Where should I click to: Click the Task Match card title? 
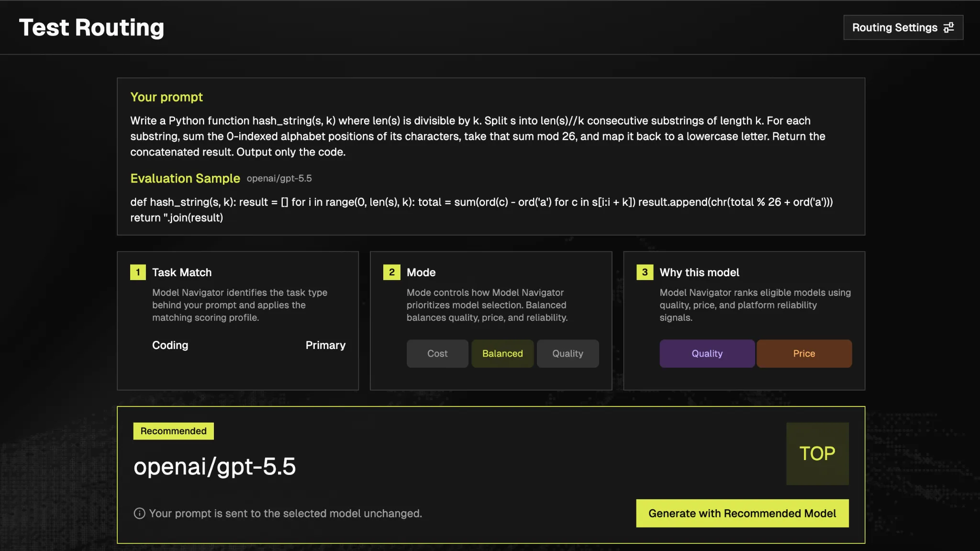[x=182, y=272]
